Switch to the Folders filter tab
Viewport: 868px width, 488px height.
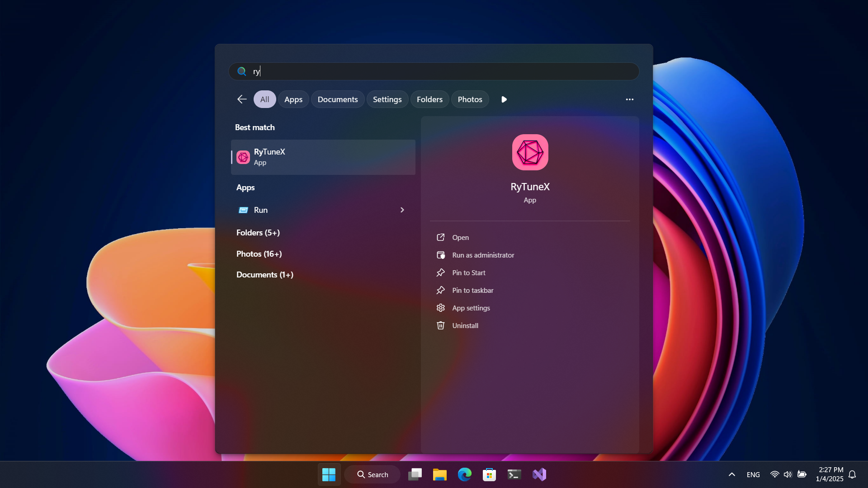tap(430, 99)
